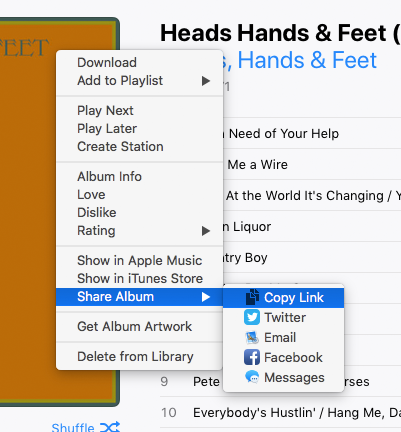Select track 10 Everybody's Hustlin'
Image resolution: width=401 pixels, height=432 pixels.
pos(280,412)
